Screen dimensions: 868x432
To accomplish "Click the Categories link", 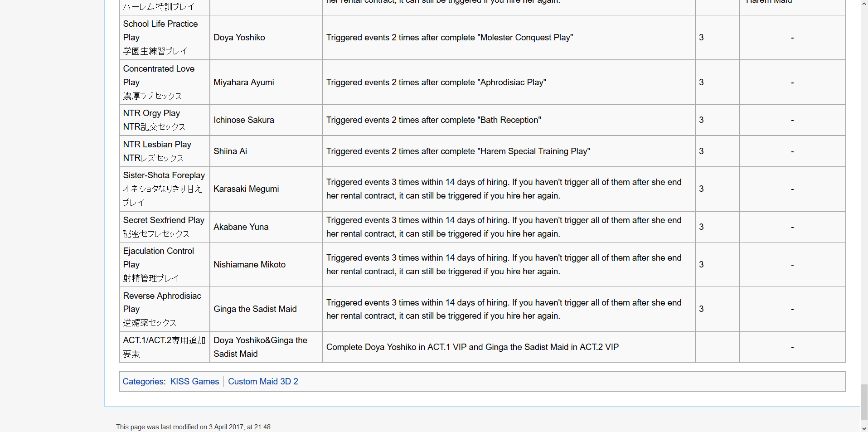I will (143, 382).
